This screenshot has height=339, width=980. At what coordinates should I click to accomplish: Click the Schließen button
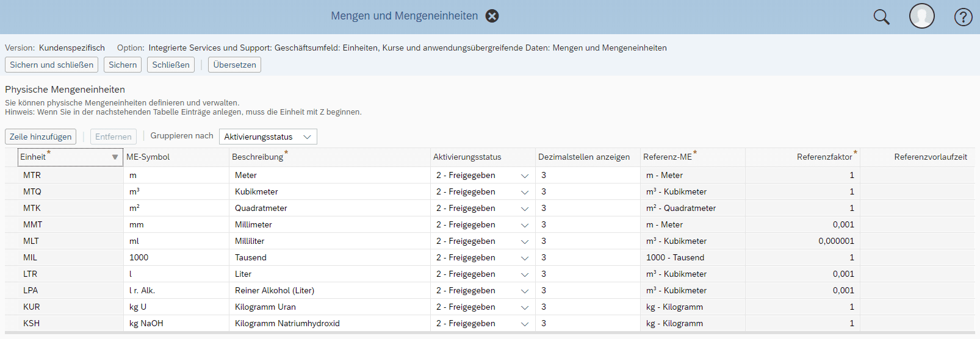pos(171,65)
